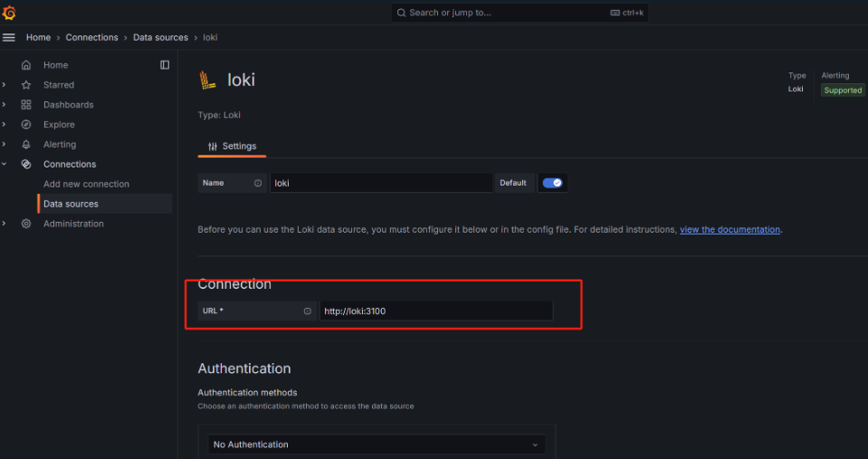Go to Home breadcrumb

point(38,38)
